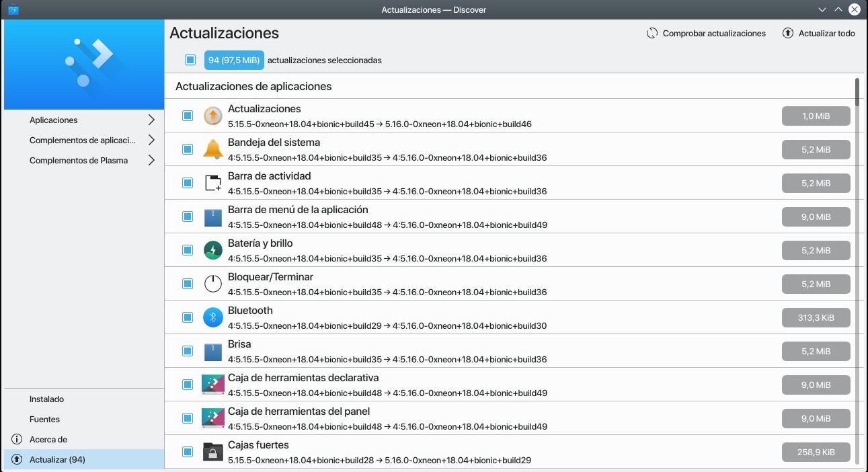Uncheck the Batería y brillo checkbox

(188, 250)
